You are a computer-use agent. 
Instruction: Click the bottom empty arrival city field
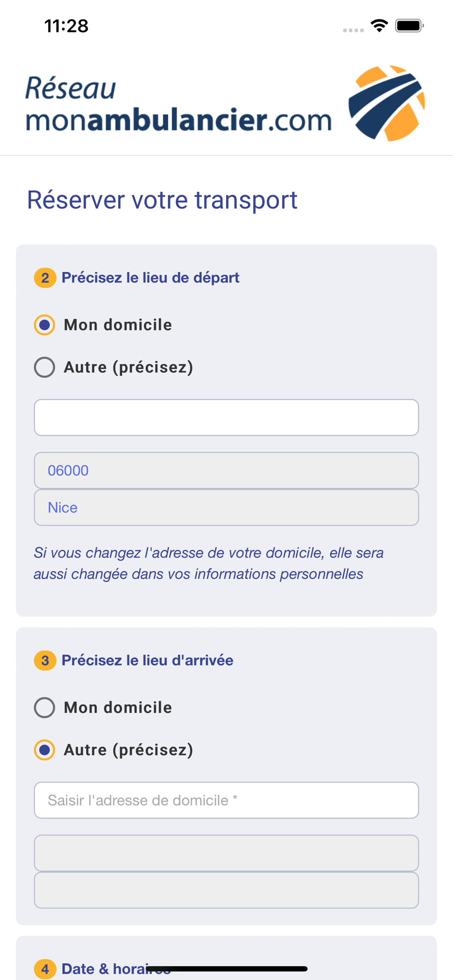(x=226, y=890)
